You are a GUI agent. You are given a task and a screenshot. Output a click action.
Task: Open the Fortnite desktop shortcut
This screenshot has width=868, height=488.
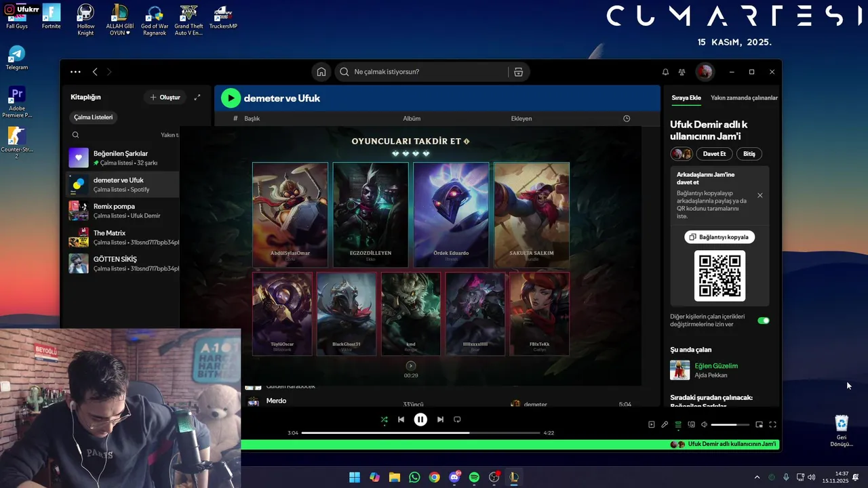pyautogui.click(x=52, y=16)
